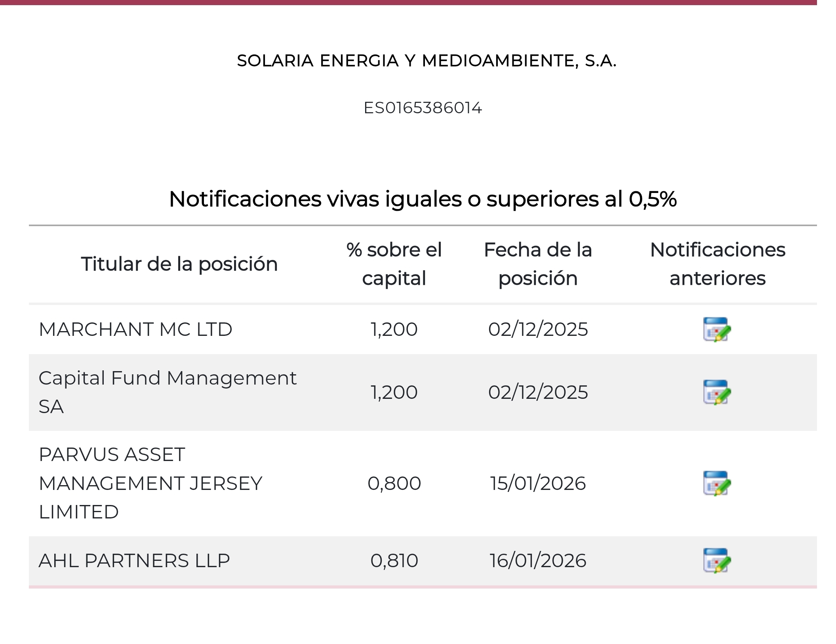Screen dimensions: 836x644
Task: Click the '% sobre el capital' column header
Action: click(x=394, y=264)
